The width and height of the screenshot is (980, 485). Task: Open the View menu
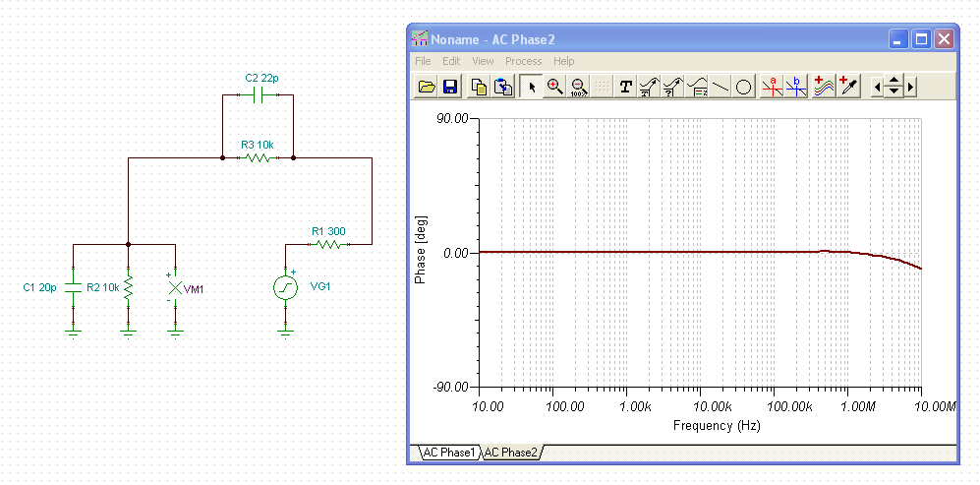[484, 61]
